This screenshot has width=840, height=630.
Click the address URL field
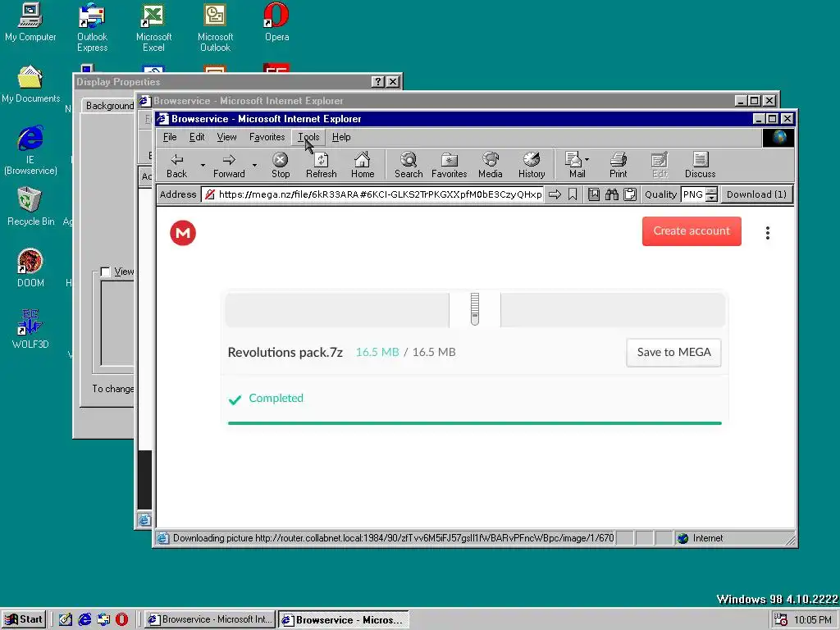[x=373, y=194]
